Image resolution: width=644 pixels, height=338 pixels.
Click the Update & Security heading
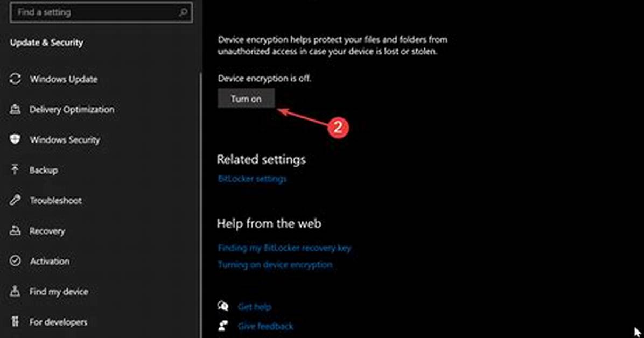(x=46, y=43)
